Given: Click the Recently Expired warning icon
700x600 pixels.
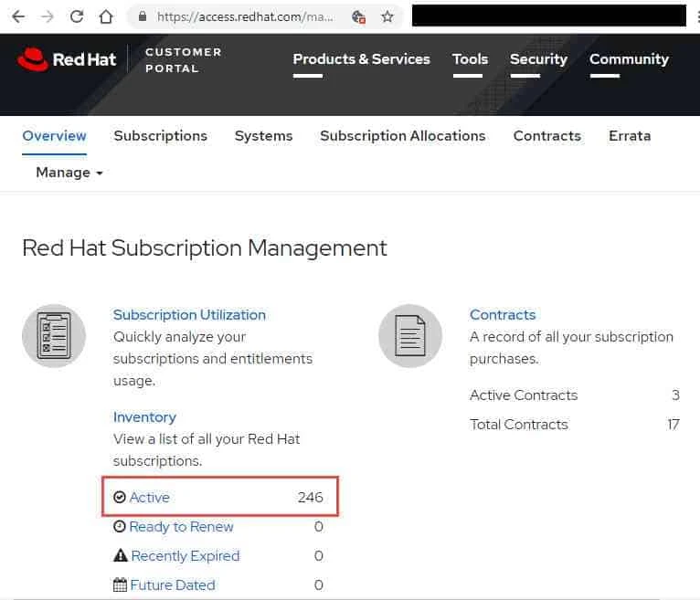Looking at the screenshot, I should [x=120, y=555].
